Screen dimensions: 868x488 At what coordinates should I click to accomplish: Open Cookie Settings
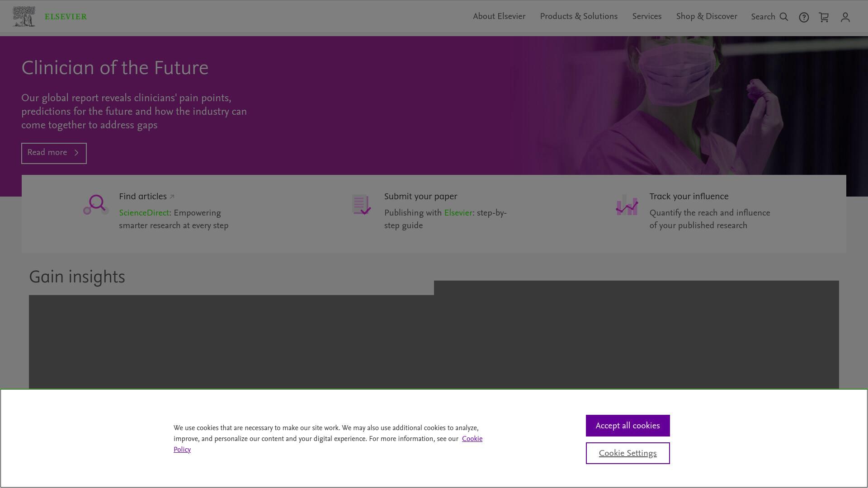pos(627,453)
